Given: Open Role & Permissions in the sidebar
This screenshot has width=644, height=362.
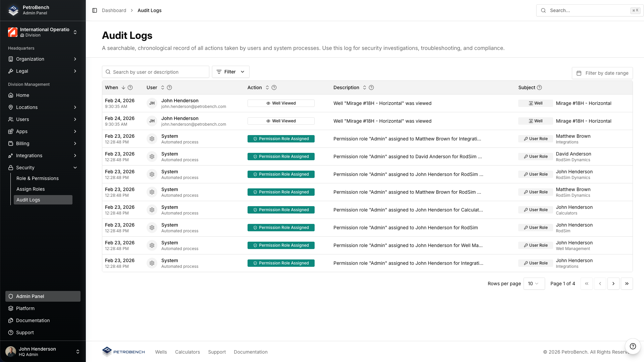Looking at the screenshot, I should point(37,178).
